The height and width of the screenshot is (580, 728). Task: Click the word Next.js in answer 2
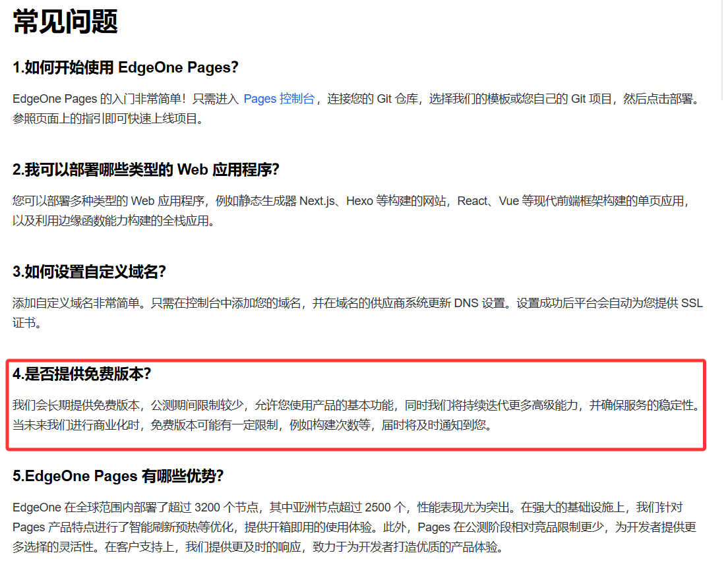pyautogui.click(x=320, y=201)
